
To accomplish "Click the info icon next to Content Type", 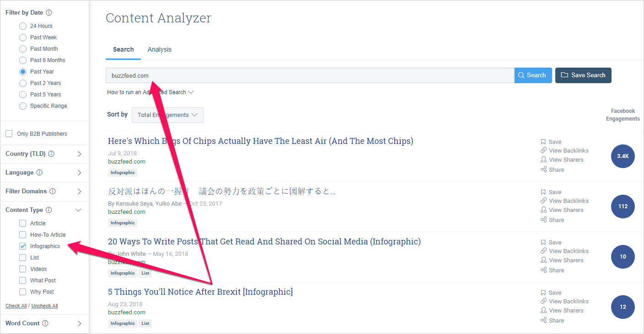I will pyautogui.click(x=49, y=210).
